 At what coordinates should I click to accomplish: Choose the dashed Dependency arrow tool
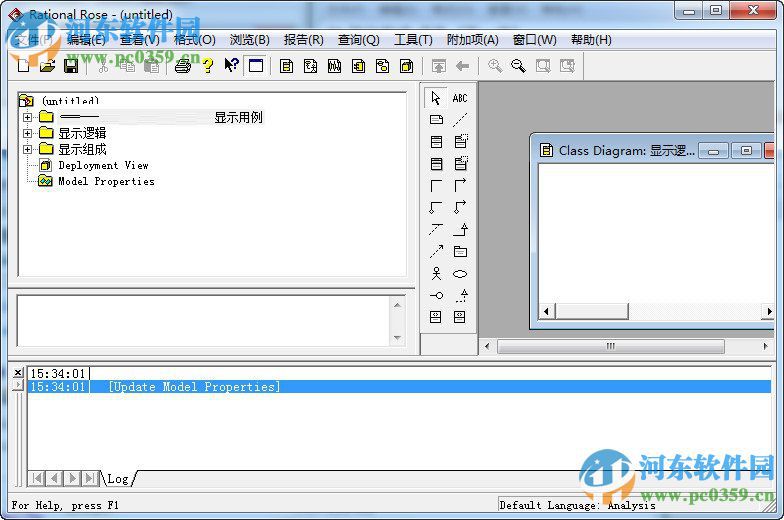[436, 251]
